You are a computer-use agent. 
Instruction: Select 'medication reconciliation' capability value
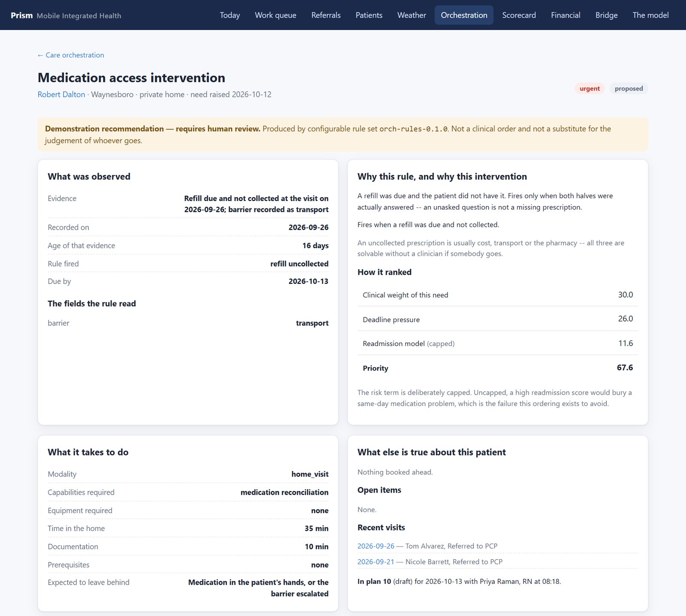[284, 492]
